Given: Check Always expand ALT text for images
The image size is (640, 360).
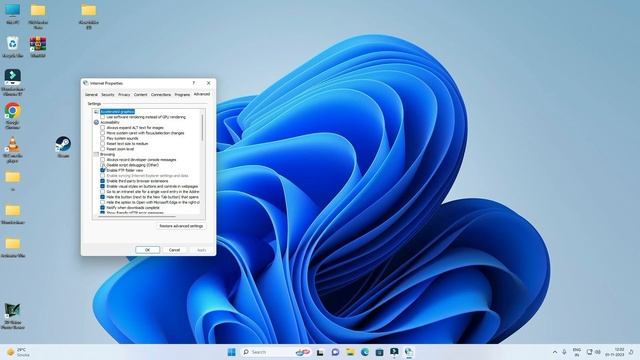Looking at the screenshot, I should point(102,127).
